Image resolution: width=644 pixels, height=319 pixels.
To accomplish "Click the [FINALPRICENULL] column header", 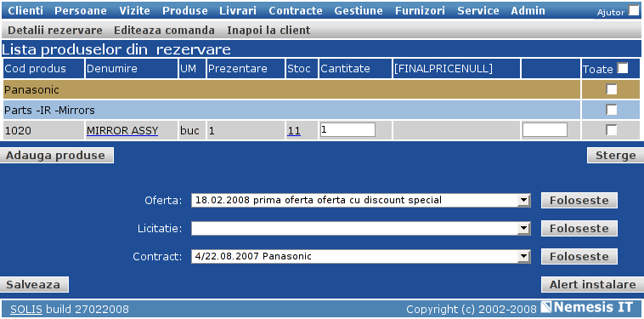I will point(456,68).
